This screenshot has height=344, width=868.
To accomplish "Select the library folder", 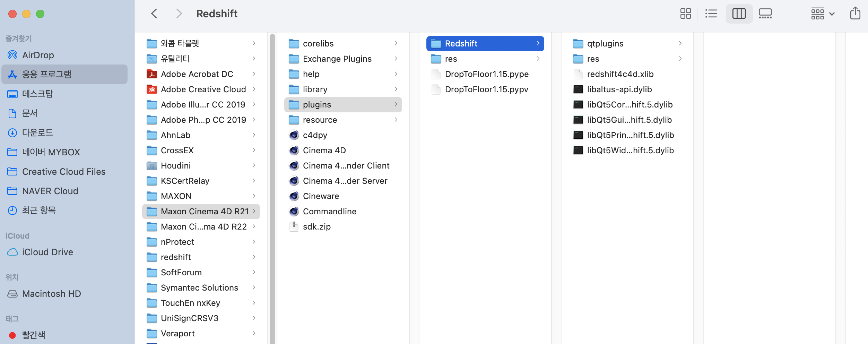I will tap(343, 89).
